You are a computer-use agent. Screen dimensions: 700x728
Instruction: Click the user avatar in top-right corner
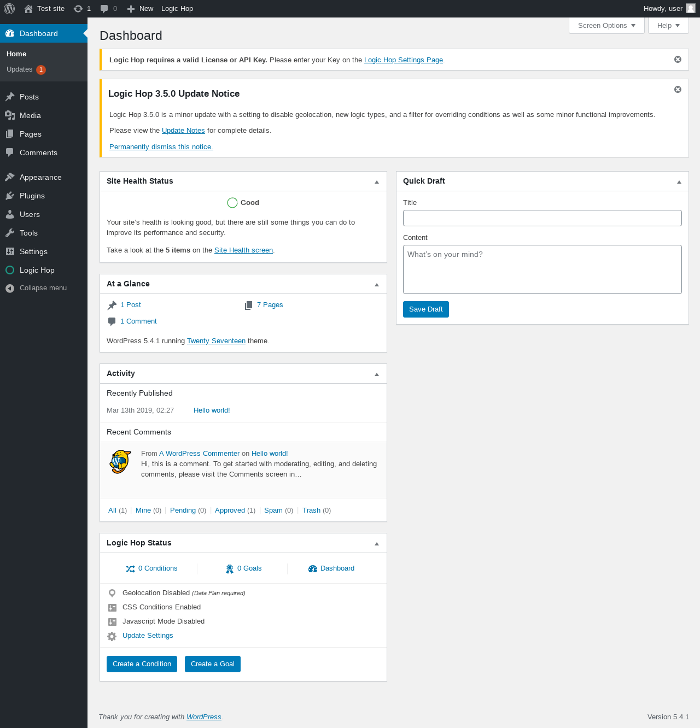coord(691,8)
